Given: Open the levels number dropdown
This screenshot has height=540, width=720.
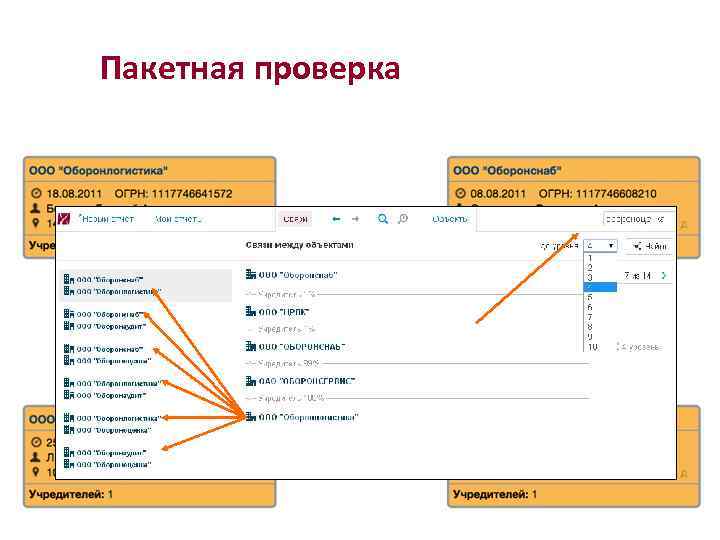Looking at the screenshot, I should [600, 246].
